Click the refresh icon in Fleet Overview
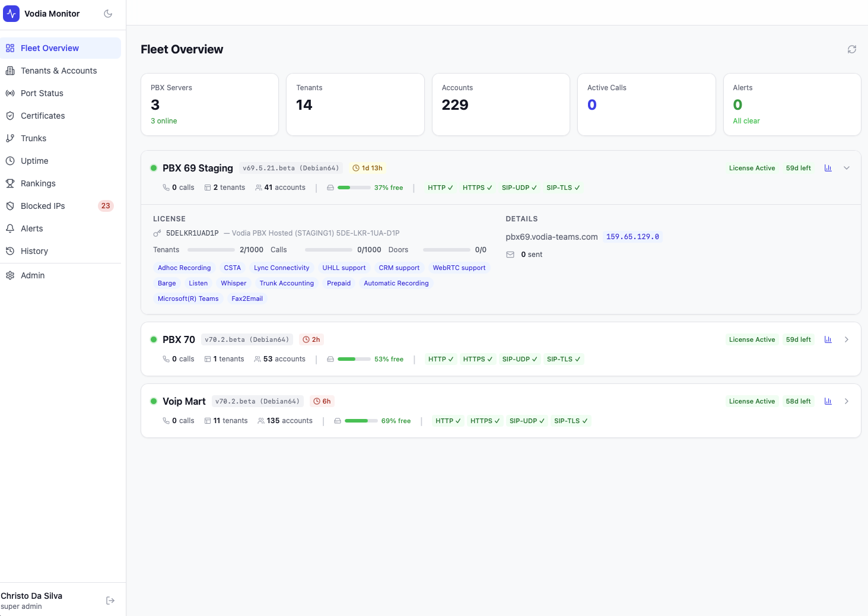This screenshot has width=868, height=616. tap(851, 49)
